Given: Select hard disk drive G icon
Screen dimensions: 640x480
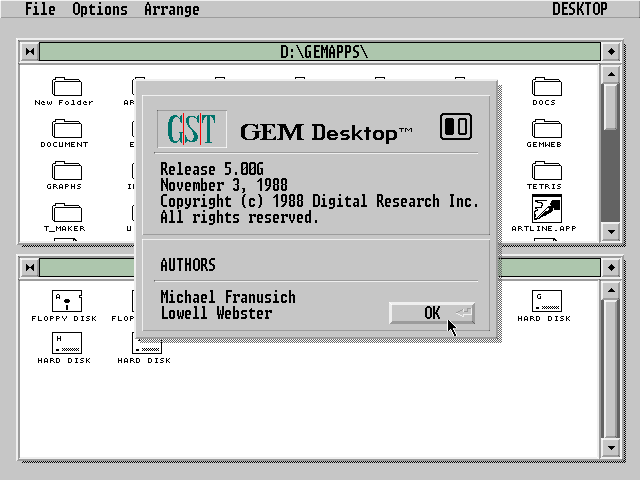Looking at the screenshot, I should [547, 301].
